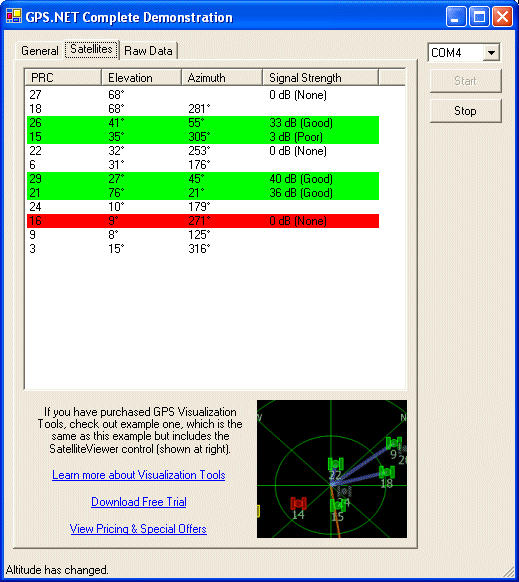Click green satellite 18 icon in viewer
Screen dimensions: 519x582
coord(387,472)
